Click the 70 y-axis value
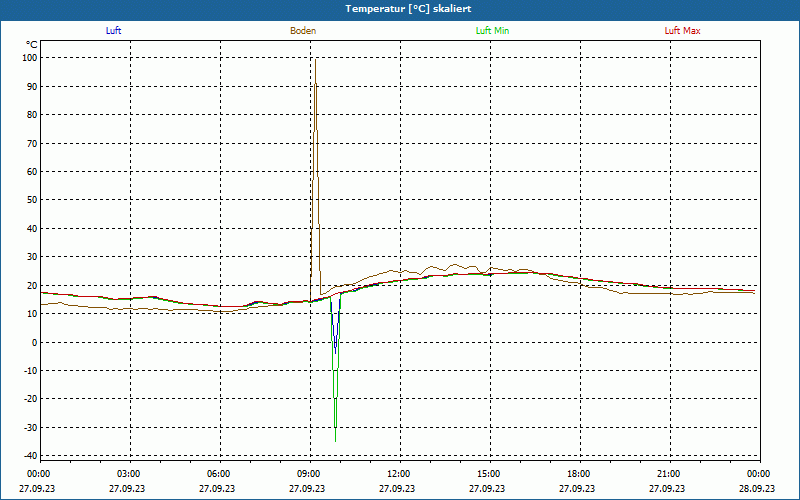This screenshot has width=800, height=500. 32,143
